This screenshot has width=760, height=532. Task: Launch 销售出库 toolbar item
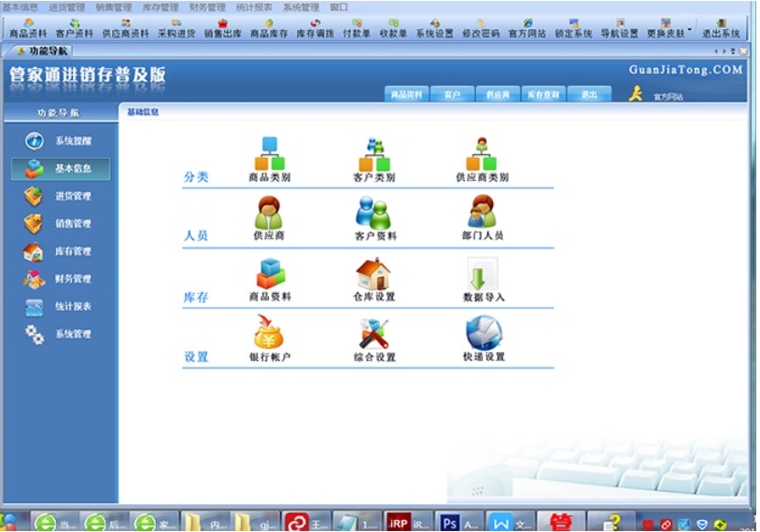click(x=222, y=28)
